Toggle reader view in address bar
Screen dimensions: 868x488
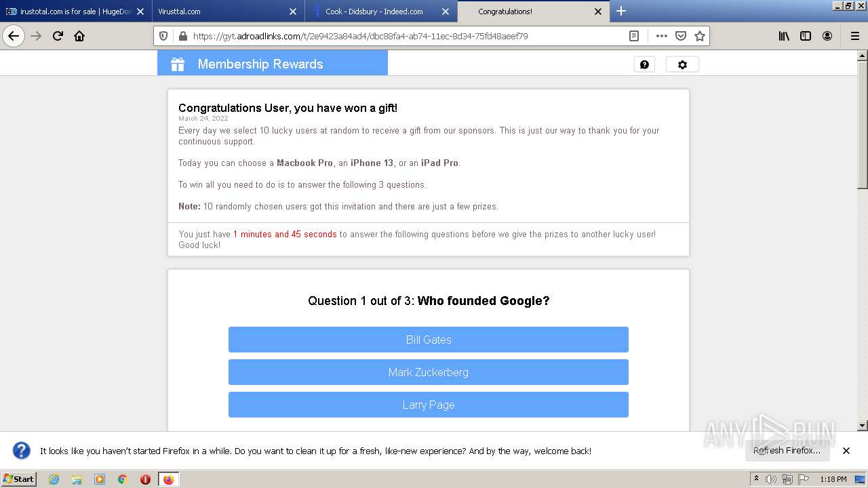633,36
